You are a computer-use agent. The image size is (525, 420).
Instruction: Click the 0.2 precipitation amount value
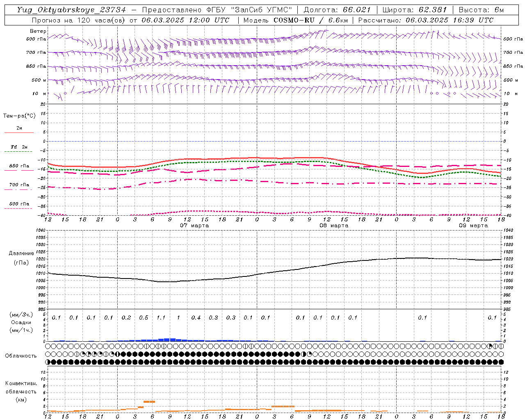tap(126, 317)
